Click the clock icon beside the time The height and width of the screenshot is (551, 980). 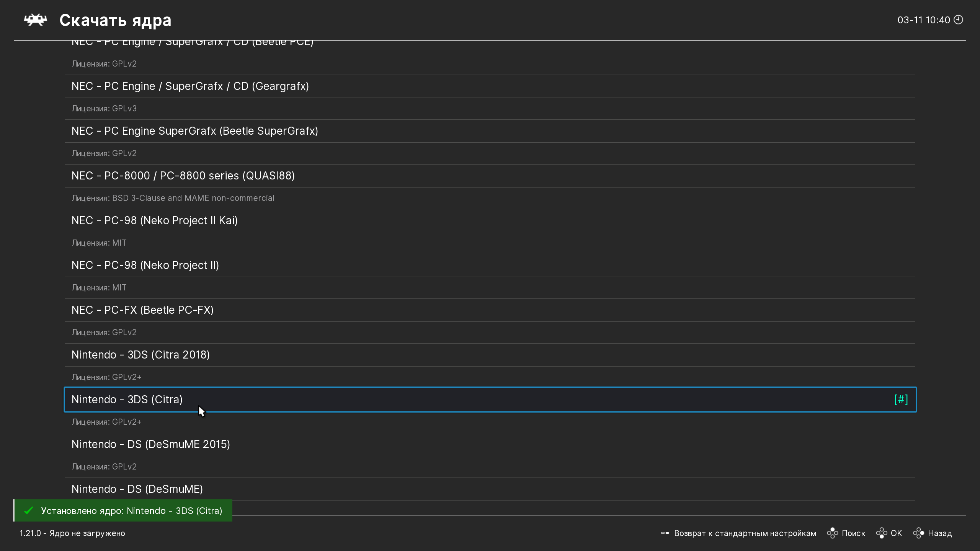[x=959, y=20]
